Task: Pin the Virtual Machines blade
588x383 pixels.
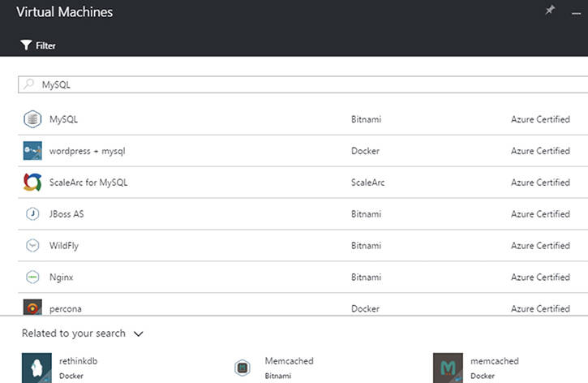Action: pyautogui.click(x=550, y=10)
